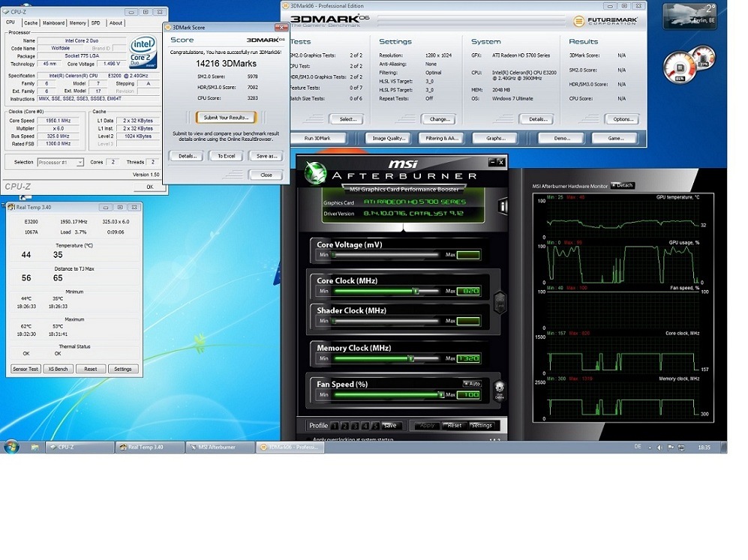Select Afterburner profile slot 3
This screenshot has height=560, width=748.
[x=355, y=426]
